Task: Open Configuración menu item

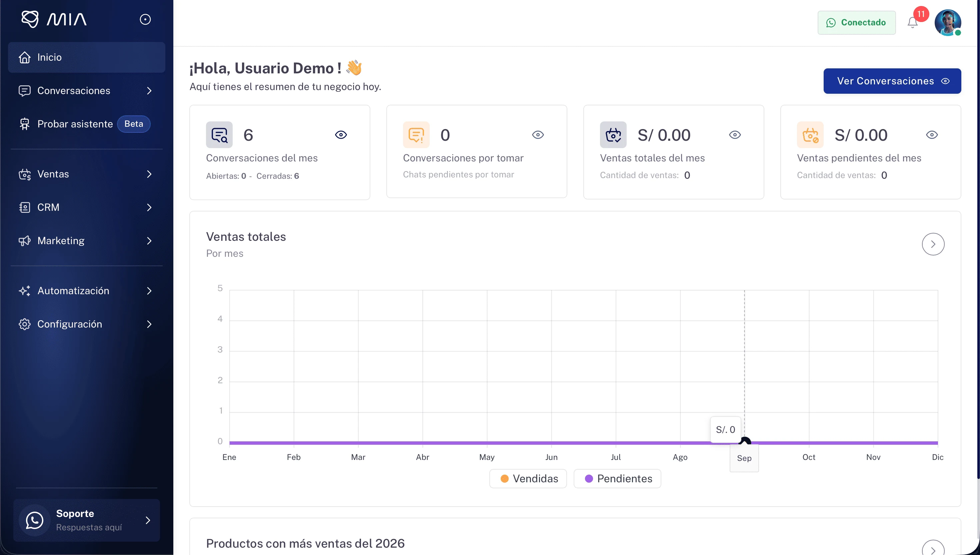Action: tap(86, 324)
